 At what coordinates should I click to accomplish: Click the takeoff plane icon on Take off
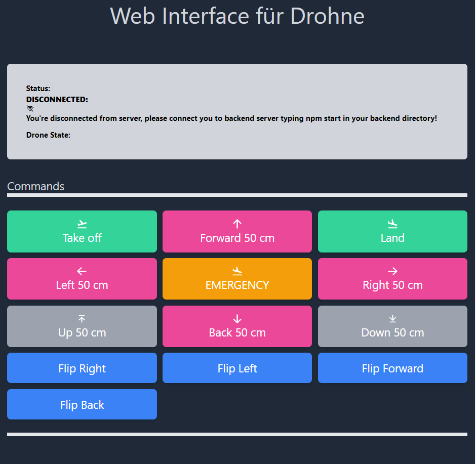[x=82, y=223]
